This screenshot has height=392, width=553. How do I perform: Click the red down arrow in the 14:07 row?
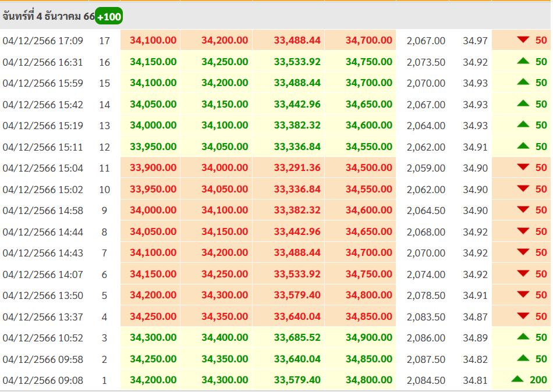(x=523, y=273)
